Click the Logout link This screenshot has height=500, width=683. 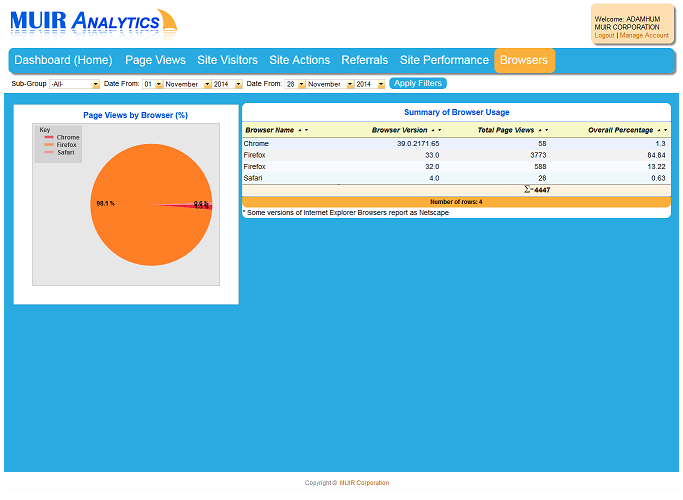pyautogui.click(x=604, y=35)
